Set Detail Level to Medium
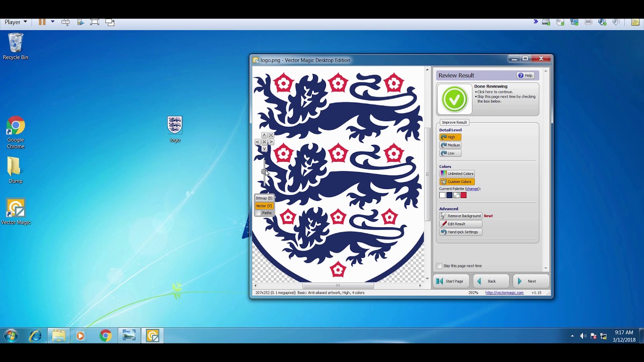 pos(450,145)
